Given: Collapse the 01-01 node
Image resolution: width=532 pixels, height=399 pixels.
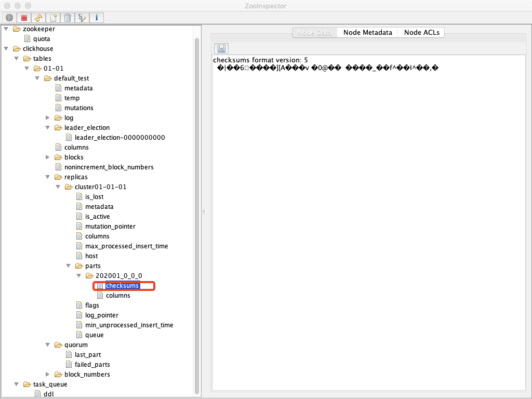Looking at the screenshot, I should (x=27, y=68).
